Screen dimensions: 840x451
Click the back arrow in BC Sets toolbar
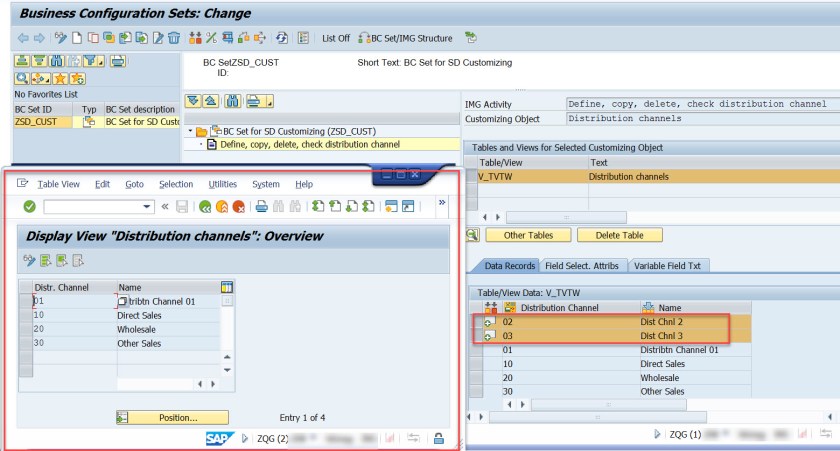(23, 38)
